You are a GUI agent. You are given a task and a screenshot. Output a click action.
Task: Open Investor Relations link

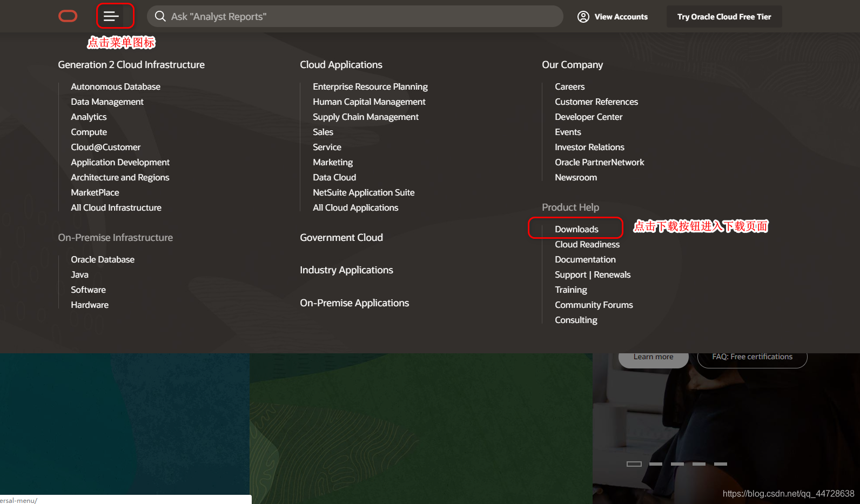(589, 147)
